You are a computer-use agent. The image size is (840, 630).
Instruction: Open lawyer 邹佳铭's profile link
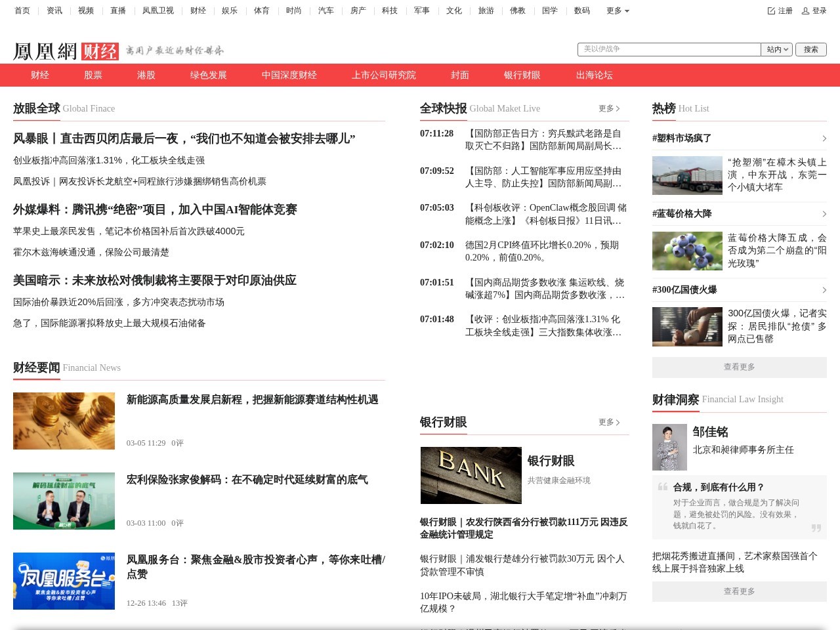(709, 432)
